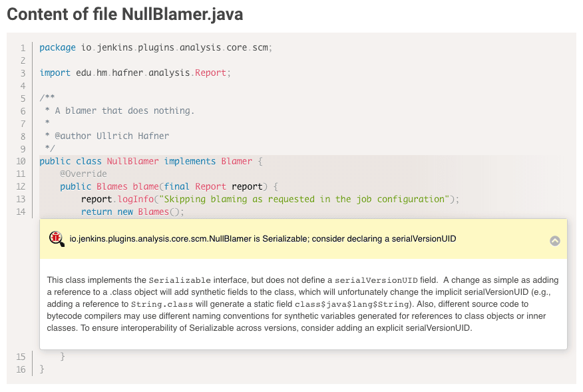The width and height of the screenshot is (583, 392).
Task: Select line number 14 in the gutter
Action: tap(21, 212)
